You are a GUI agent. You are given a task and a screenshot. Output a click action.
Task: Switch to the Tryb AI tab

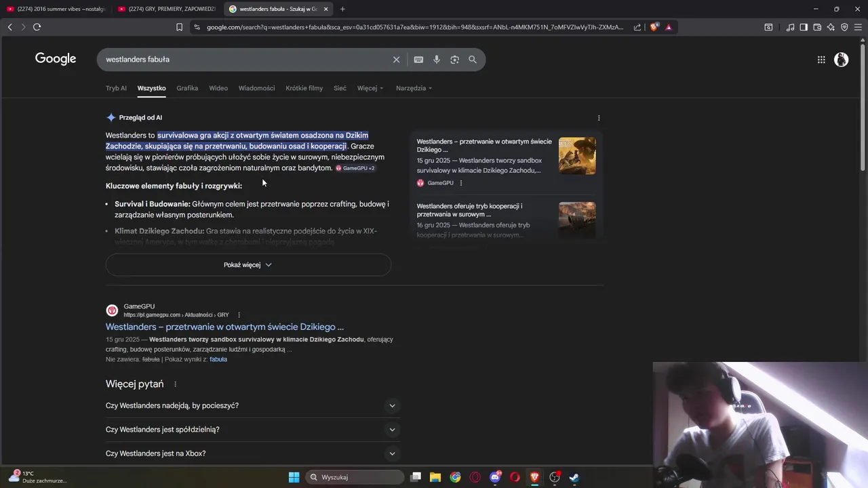(x=116, y=88)
